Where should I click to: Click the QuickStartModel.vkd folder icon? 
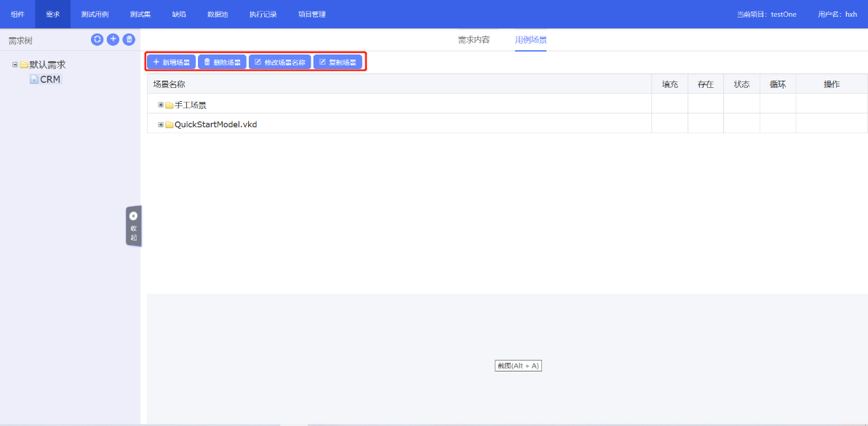(x=169, y=124)
